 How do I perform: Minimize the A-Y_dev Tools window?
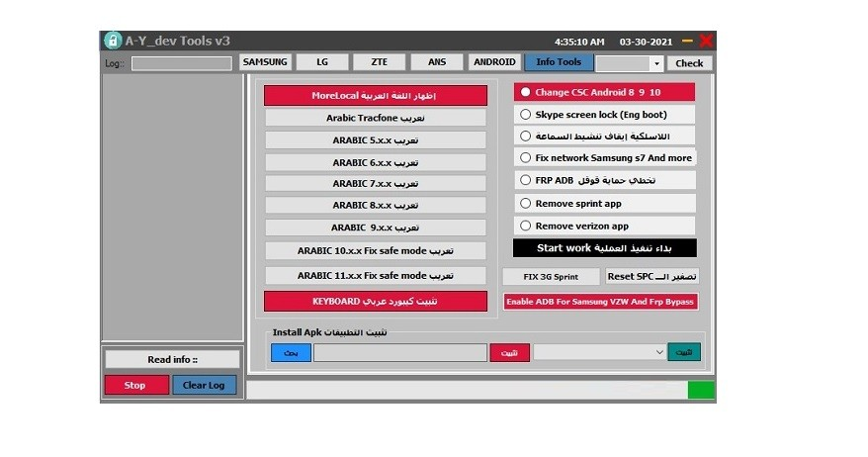pos(687,41)
